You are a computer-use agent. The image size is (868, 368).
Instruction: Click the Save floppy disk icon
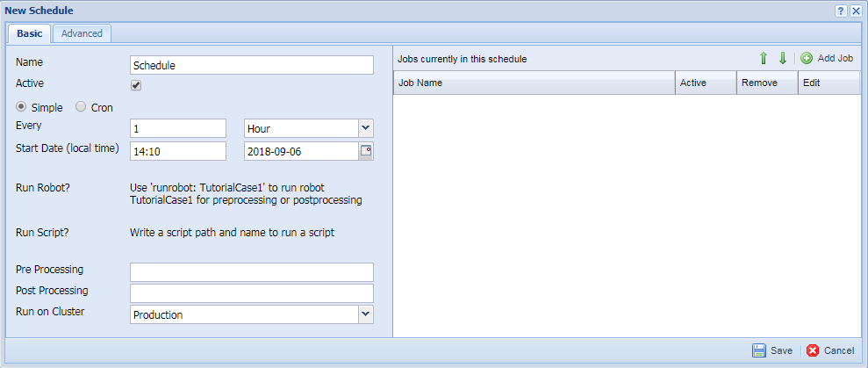coord(759,350)
